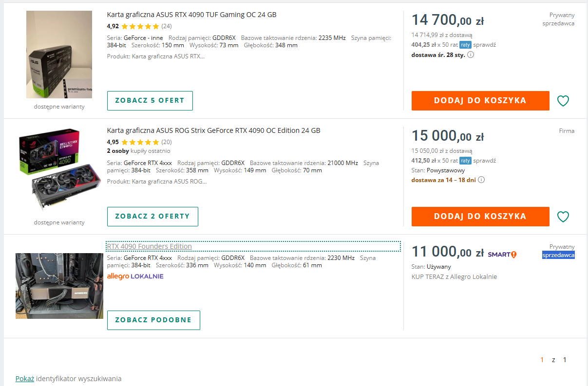The image size is (588, 386).
Task: Open delivery info icon for 28 sty.
Action: [471, 55]
